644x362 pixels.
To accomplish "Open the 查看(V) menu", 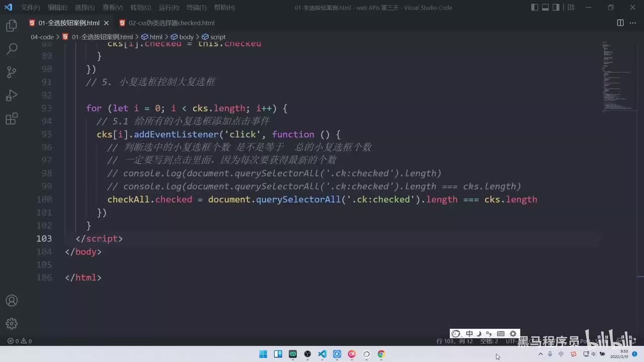I will (113, 8).
